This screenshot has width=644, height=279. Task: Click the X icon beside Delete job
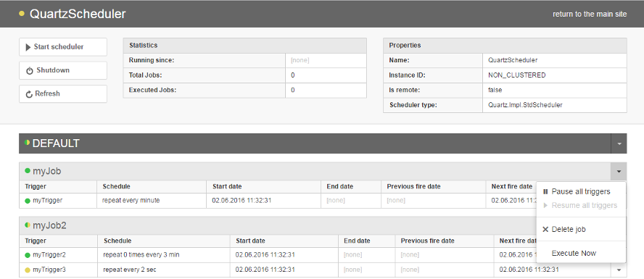click(545, 229)
